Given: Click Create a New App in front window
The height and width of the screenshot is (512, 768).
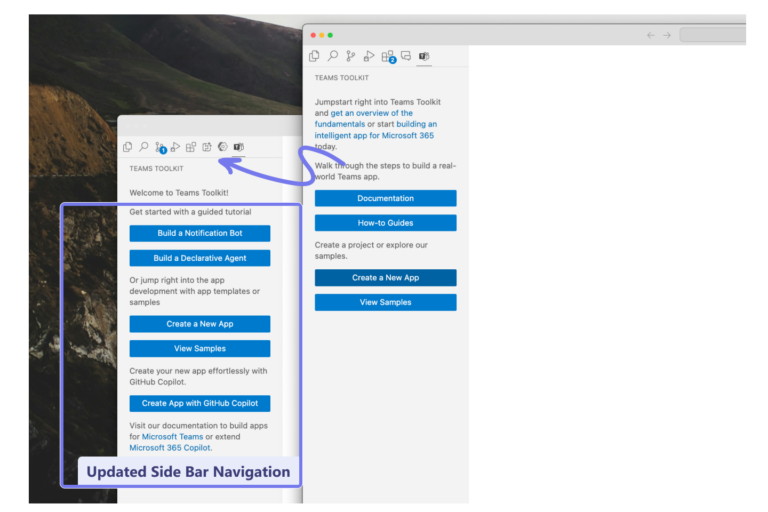Looking at the screenshot, I should point(385,278).
